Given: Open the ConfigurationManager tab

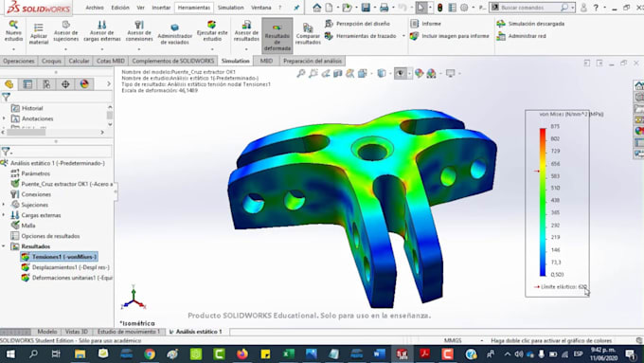Looking at the screenshot, I should (46, 84).
